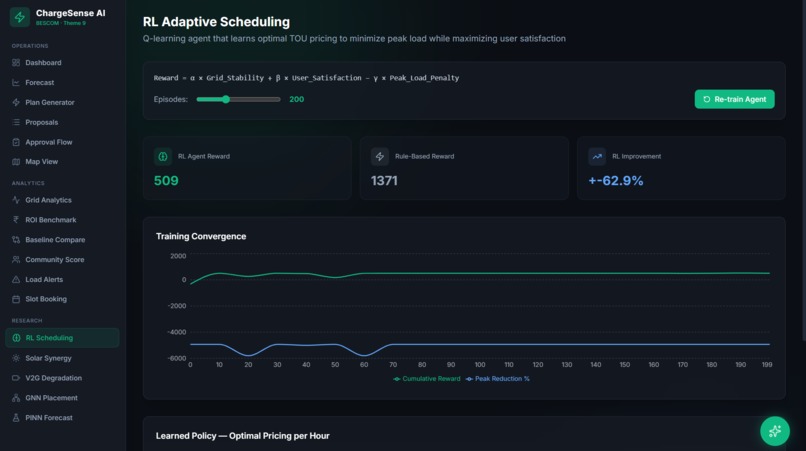This screenshot has height=451, width=806.
Task: Click the +-62.9% improvement value
Action: [x=616, y=181]
